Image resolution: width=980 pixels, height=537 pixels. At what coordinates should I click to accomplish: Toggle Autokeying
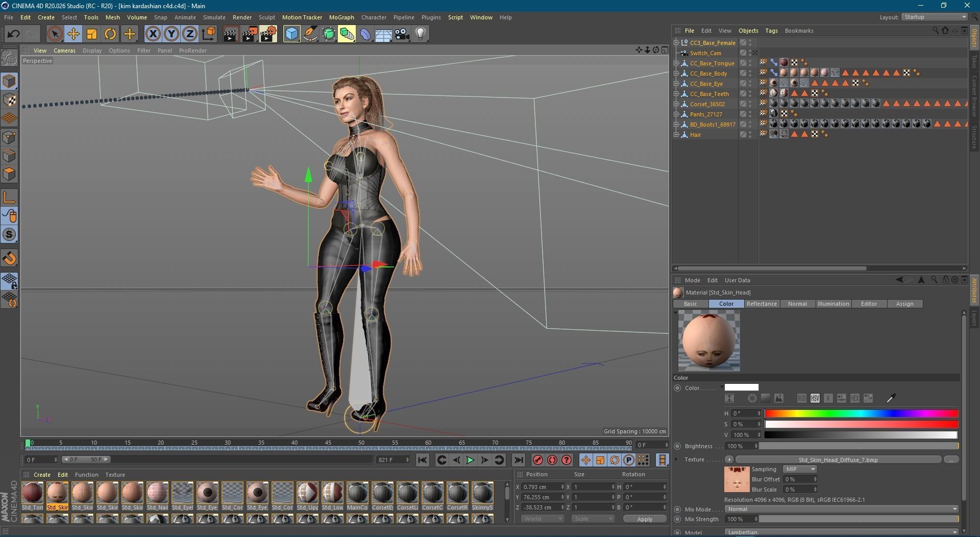[552, 460]
